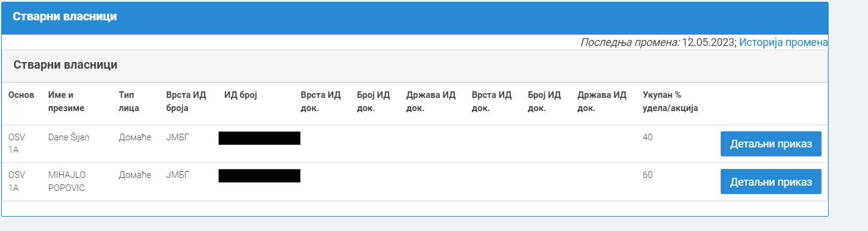Click the ИД број column header
The height and width of the screenshot is (231, 868).
point(240,95)
